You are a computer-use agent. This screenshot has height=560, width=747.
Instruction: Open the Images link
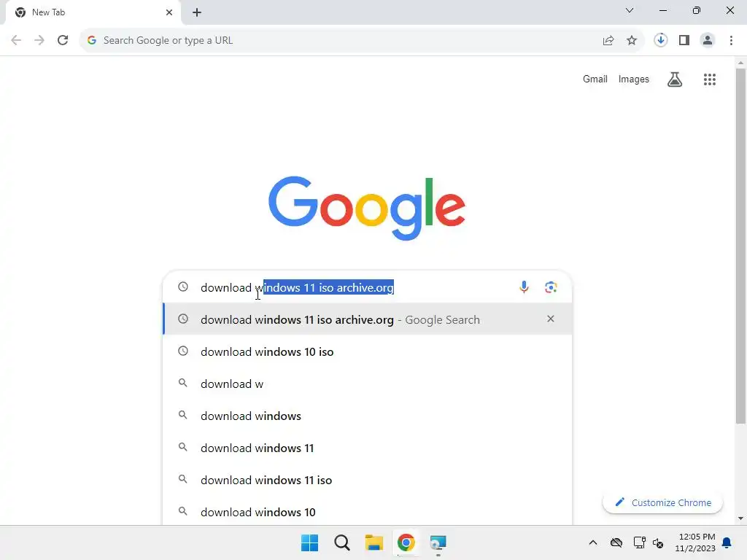[x=634, y=79]
